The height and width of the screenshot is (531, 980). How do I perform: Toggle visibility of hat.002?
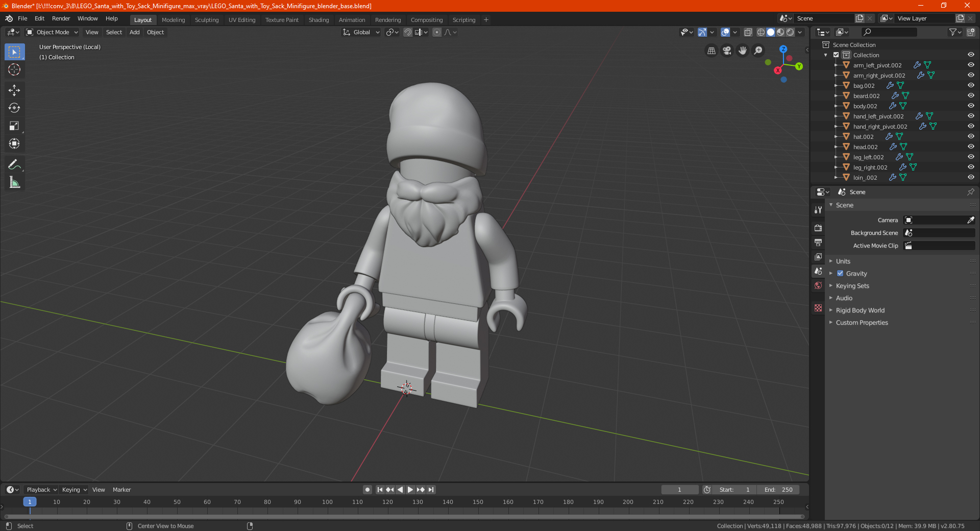970,136
